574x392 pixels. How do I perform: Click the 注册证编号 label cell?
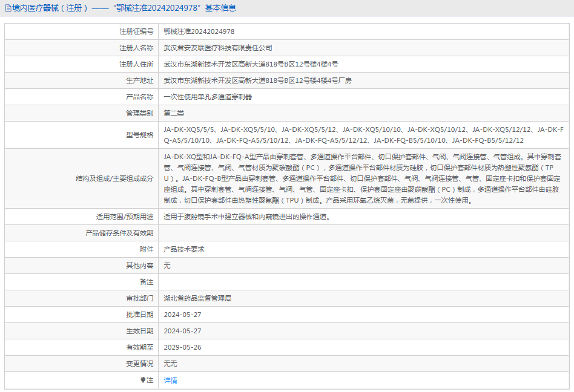click(x=136, y=31)
